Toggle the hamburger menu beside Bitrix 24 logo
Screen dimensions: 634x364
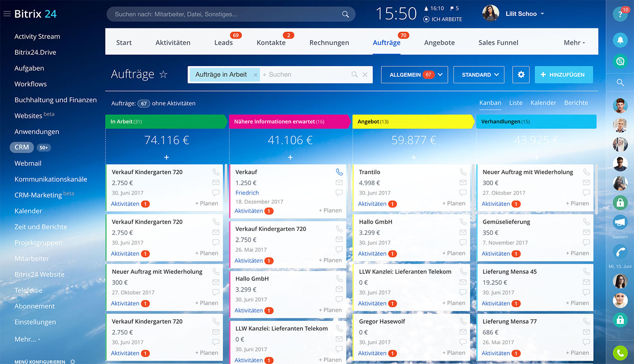point(7,14)
